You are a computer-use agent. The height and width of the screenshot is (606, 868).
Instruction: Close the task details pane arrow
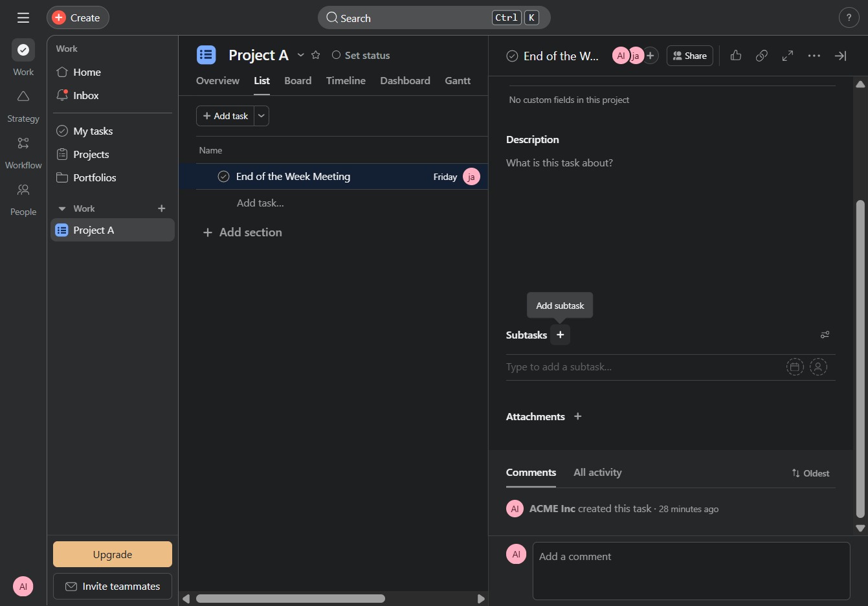(840, 56)
